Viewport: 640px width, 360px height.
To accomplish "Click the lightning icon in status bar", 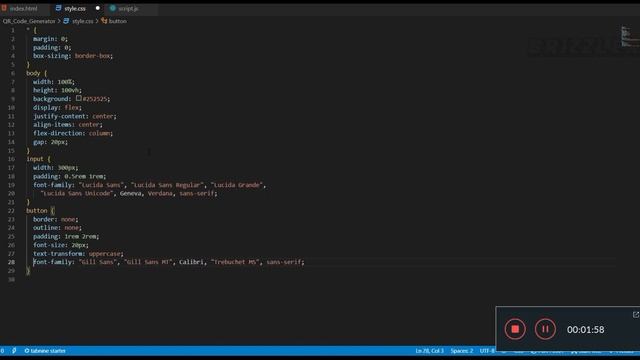I will coord(14,351).
